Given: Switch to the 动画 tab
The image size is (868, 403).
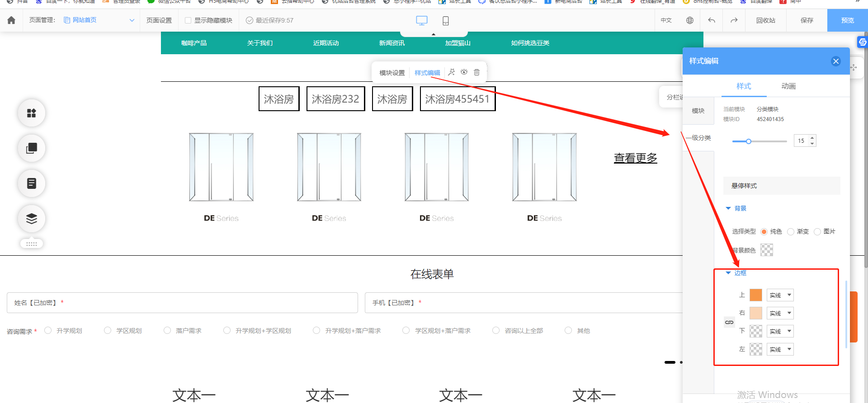Looking at the screenshot, I should point(788,86).
